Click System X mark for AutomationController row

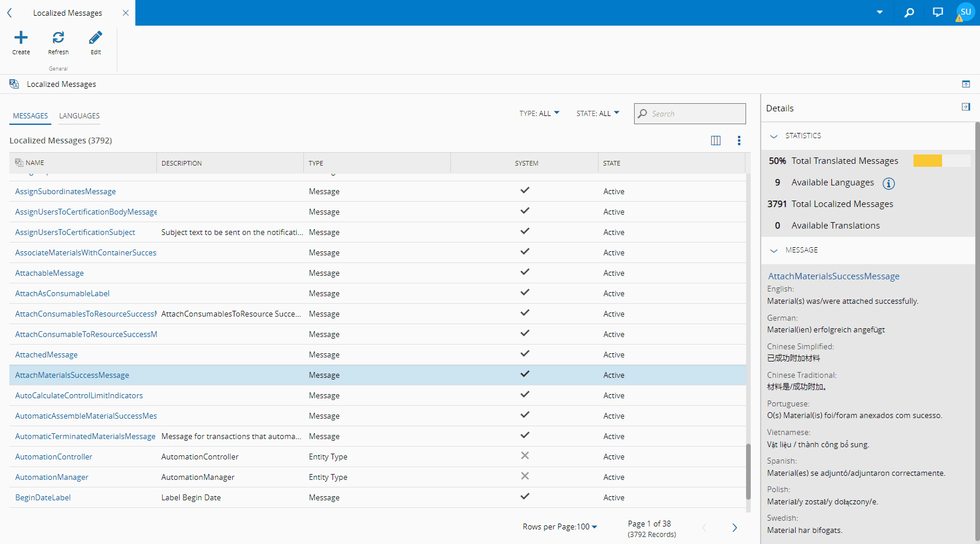525,456
